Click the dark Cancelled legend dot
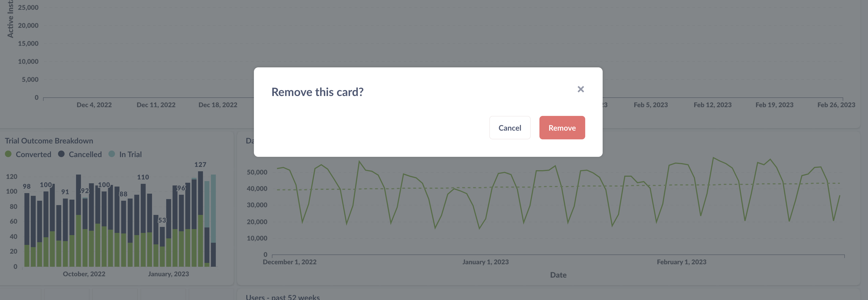The height and width of the screenshot is (300, 868). click(x=61, y=154)
